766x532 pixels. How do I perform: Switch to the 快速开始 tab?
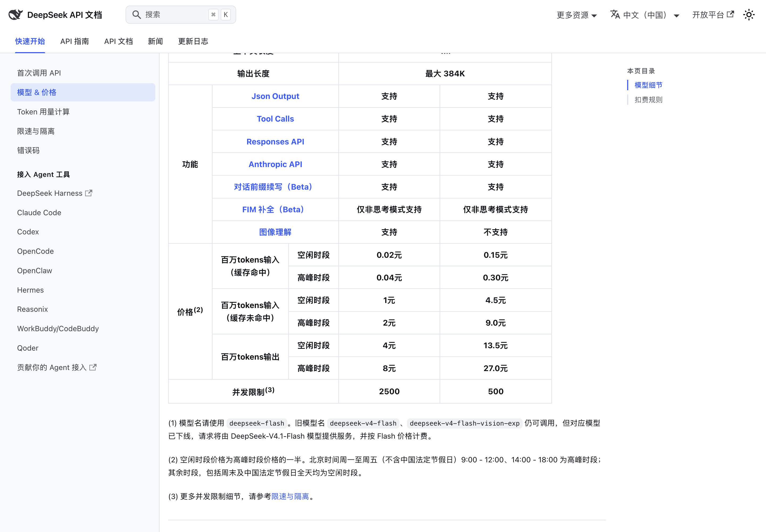point(30,41)
